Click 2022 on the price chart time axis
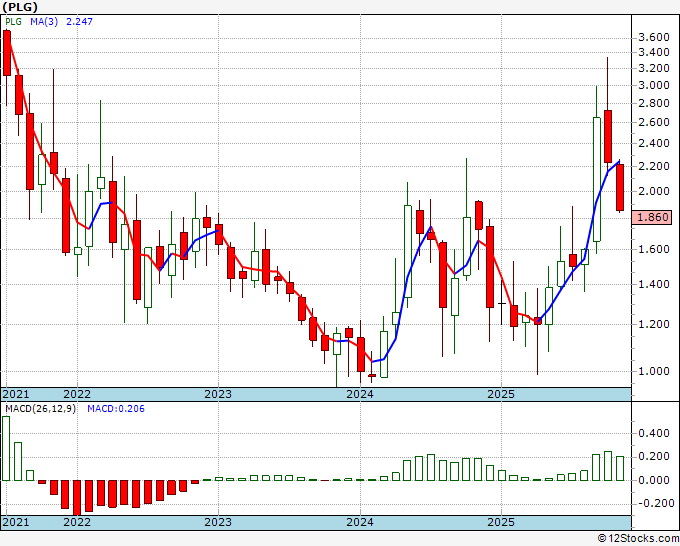Viewport: 680px width, 546px height. [77, 394]
